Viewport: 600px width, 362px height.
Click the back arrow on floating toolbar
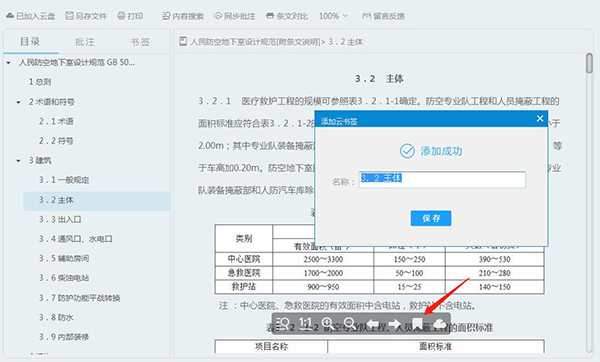pos(372,324)
